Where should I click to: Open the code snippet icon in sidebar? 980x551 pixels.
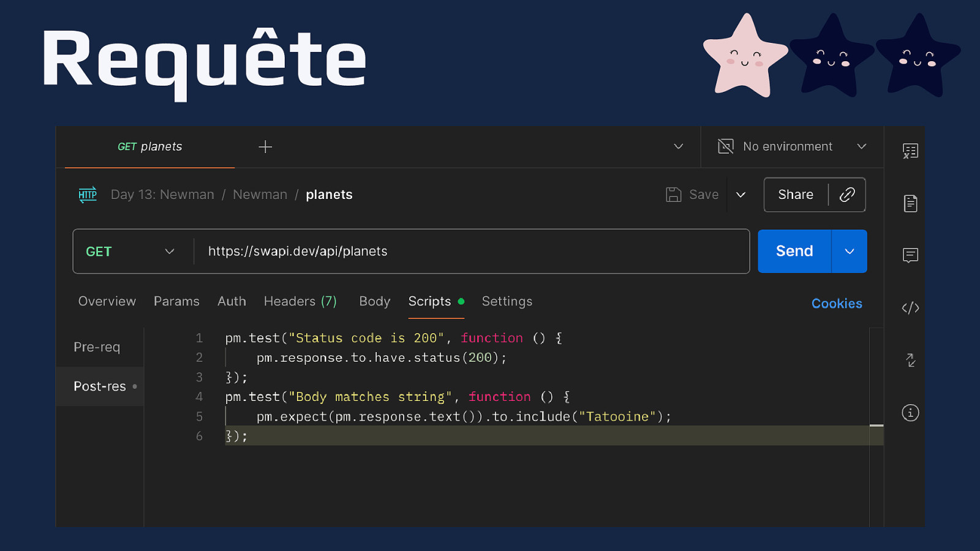(x=910, y=308)
